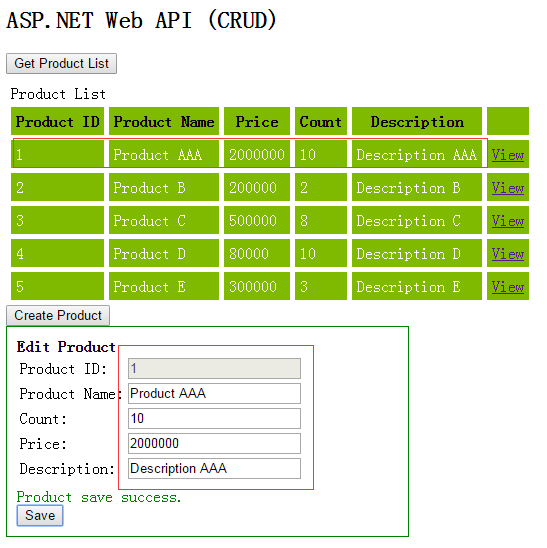547x548 pixels.
Task: Click the 'ASP.NET Web API (CRUD)' heading
Action: click(142, 20)
